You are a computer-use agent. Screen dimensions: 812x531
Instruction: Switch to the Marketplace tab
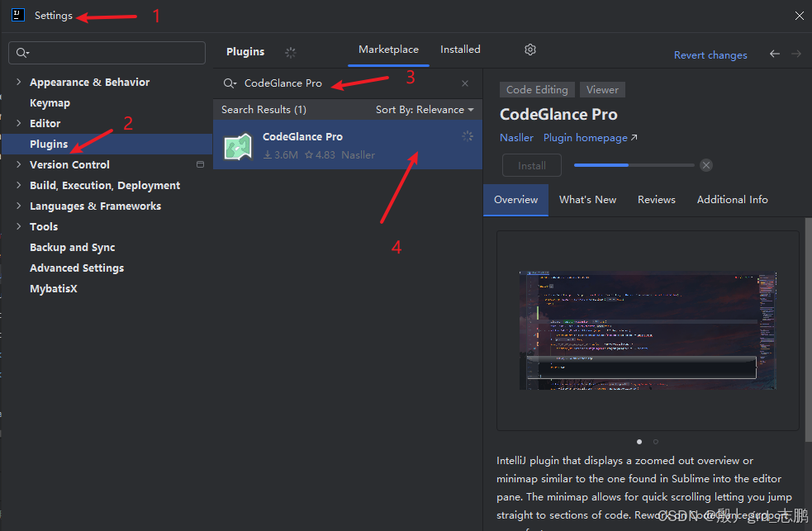point(388,50)
